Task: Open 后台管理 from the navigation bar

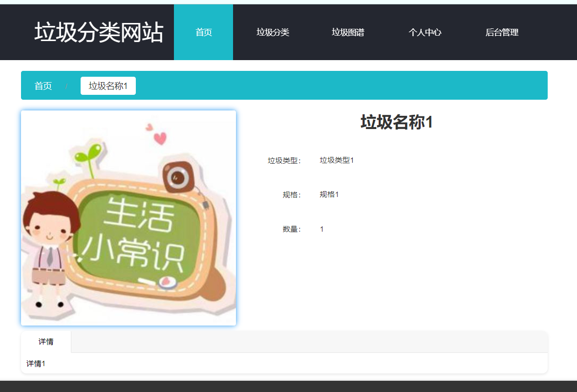Action: pyautogui.click(x=502, y=33)
